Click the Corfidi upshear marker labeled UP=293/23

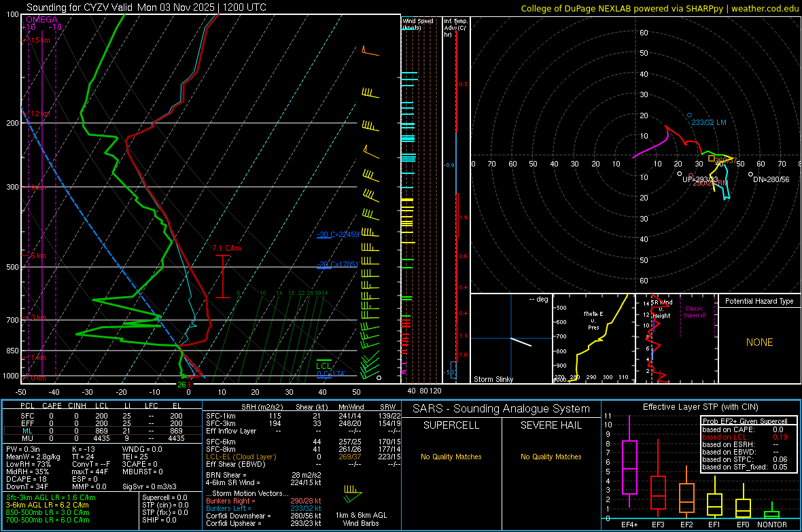(x=680, y=174)
